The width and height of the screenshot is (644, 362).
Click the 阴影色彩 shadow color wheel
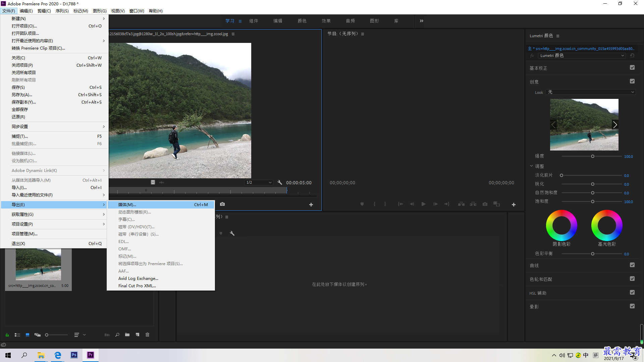coord(561,226)
